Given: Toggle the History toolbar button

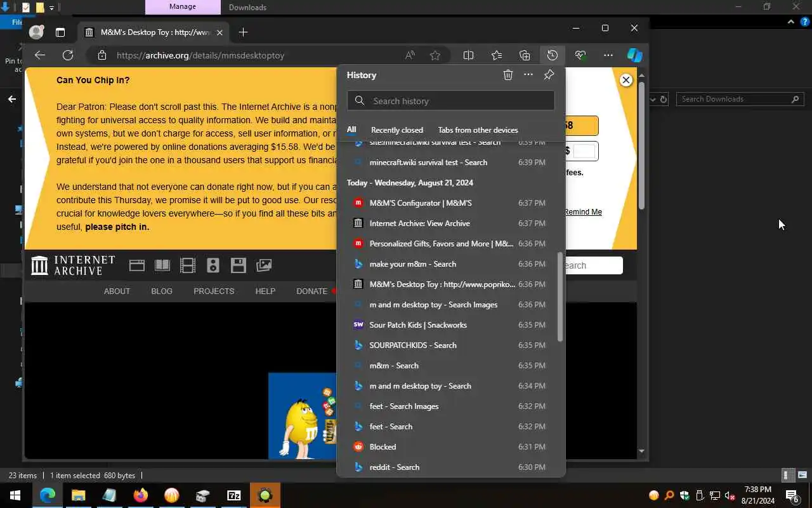Looking at the screenshot, I should 553,55.
